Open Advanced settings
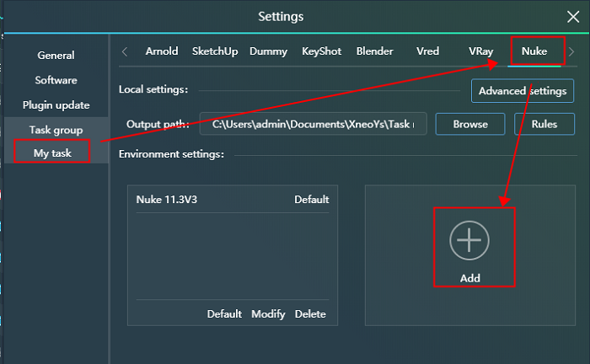Screen dimensions: 590x364 point(523,91)
